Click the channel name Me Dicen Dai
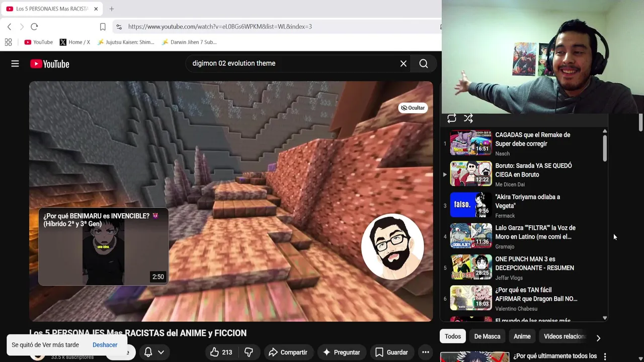Image resolution: width=644 pixels, height=362 pixels. (x=510, y=185)
